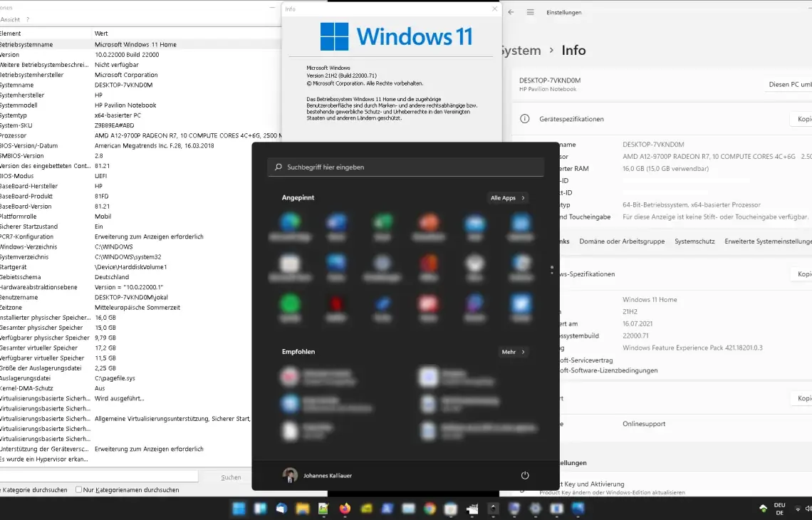Copy the Gerätespezifikationen with Kopieren button

pos(801,119)
